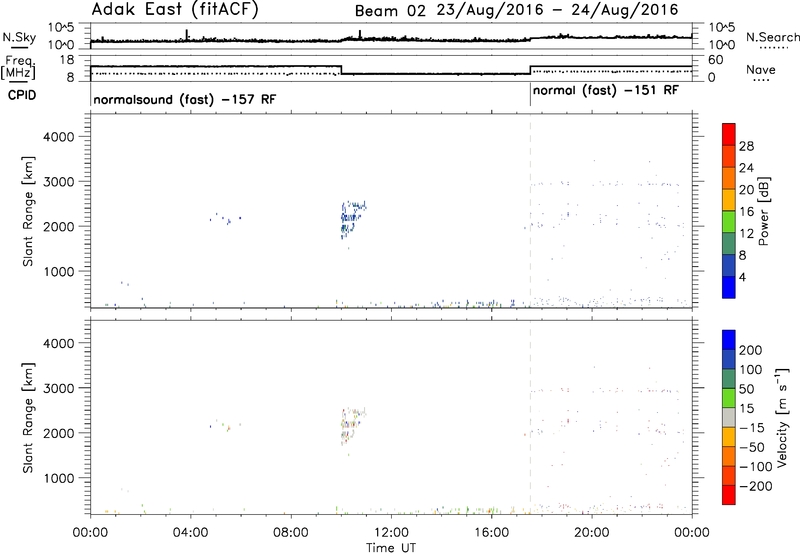Select the "normal (fast) -151 RF" annotation

click(606, 91)
